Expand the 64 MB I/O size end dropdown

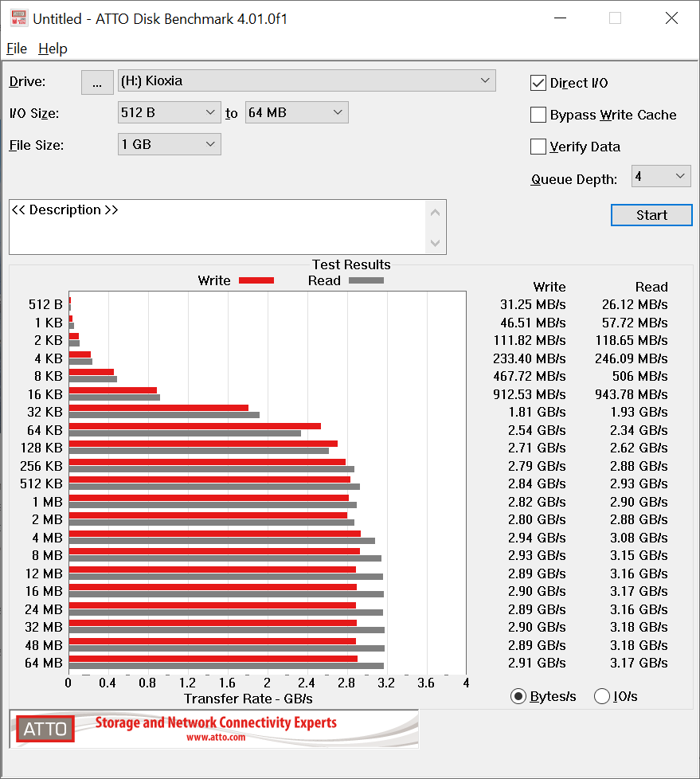click(296, 113)
